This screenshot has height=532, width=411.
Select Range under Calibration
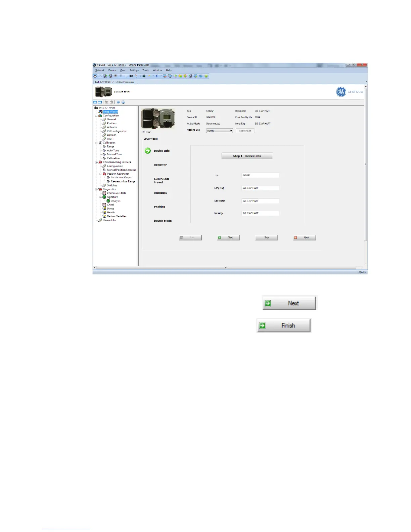(110, 146)
